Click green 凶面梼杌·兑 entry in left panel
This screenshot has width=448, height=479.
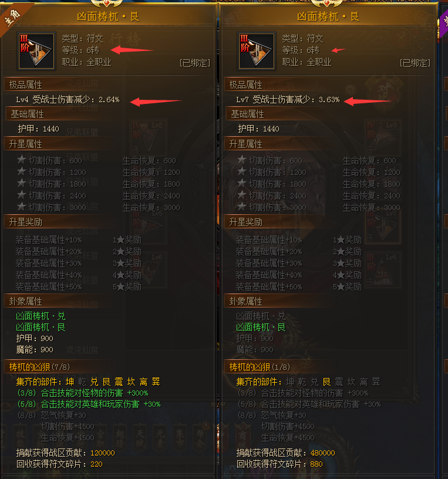click(x=41, y=316)
